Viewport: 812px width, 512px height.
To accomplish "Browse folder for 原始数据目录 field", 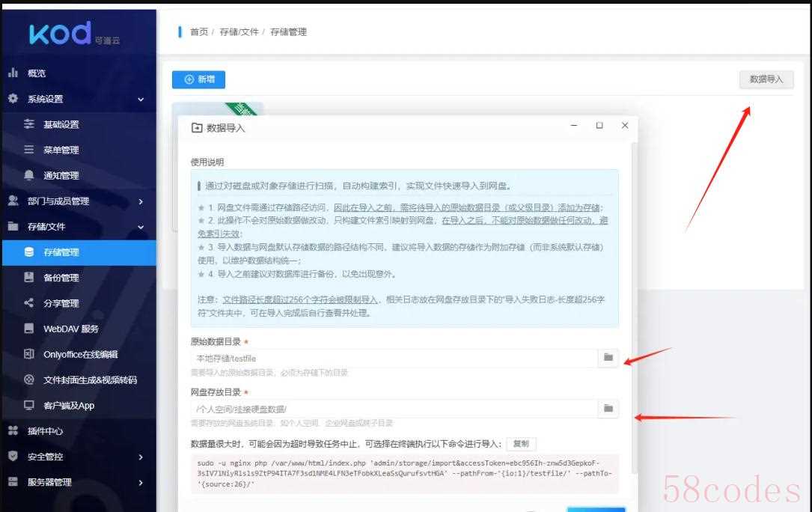I will coord(608,358).
